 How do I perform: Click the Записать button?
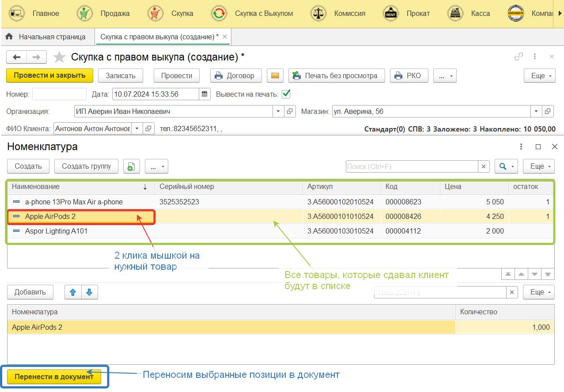click(120, 75)
